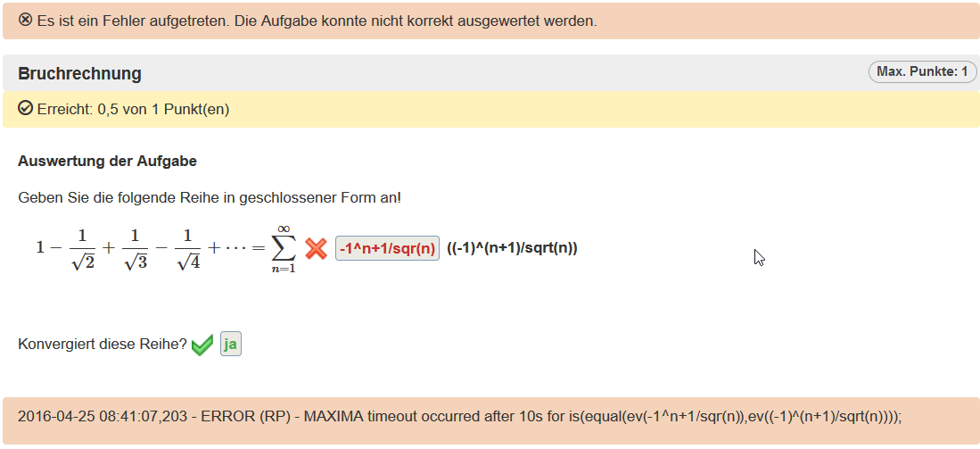Click the Max. Punkte: 1 badge
The image size is (980, 449).
923,72
